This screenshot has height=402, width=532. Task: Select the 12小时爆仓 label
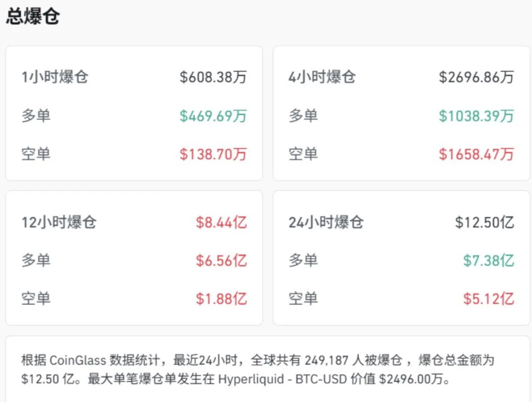tap(59, 222)
